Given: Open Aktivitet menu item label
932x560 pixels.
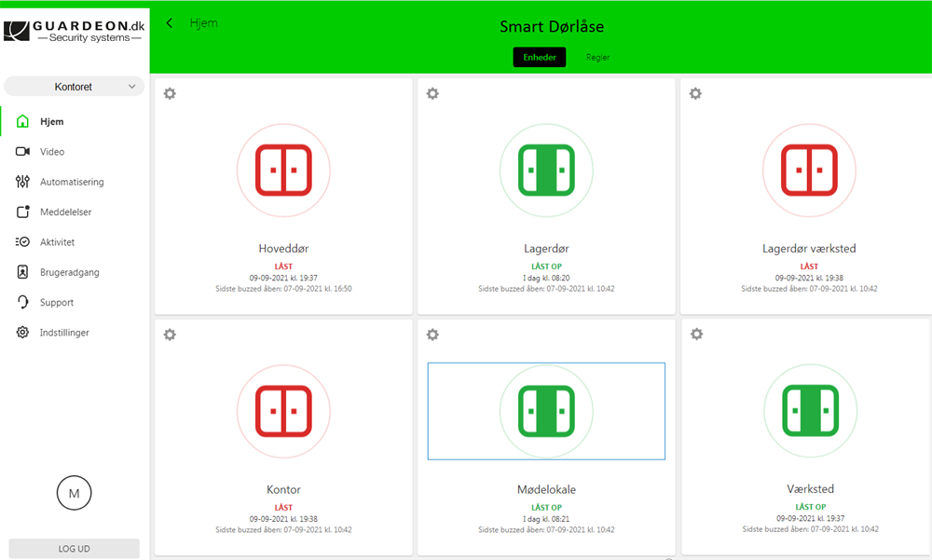Looking at the screenshot, I should pyautogui.click(x=57, y=242).
